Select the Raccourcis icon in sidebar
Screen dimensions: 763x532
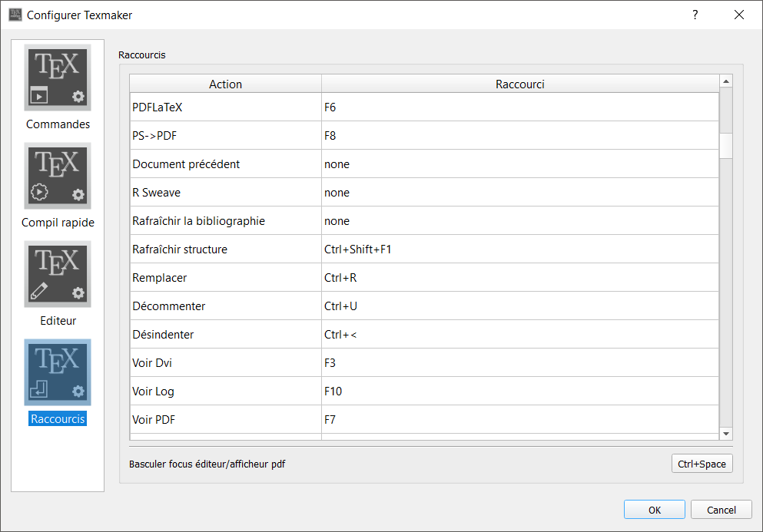click(58, 372)
